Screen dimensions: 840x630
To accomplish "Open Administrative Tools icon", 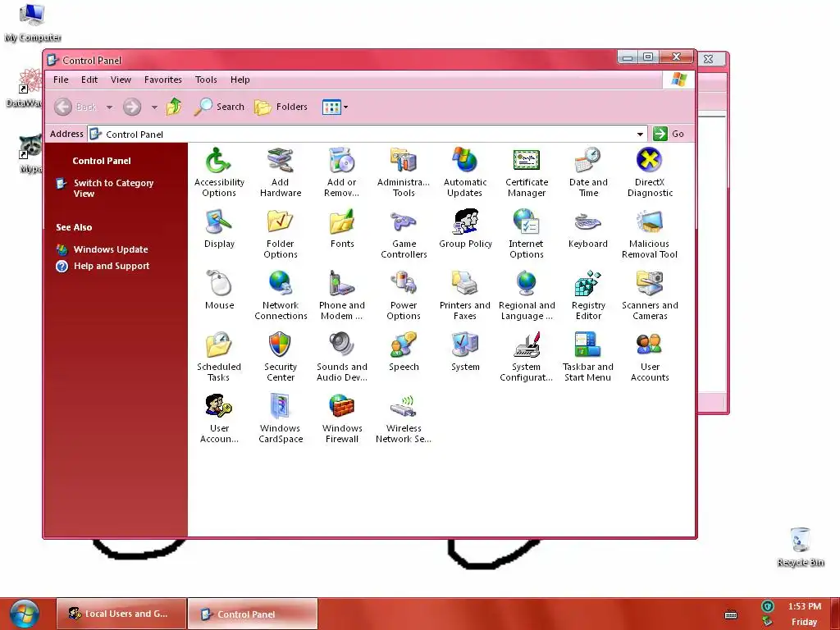I will pos(404,172).
